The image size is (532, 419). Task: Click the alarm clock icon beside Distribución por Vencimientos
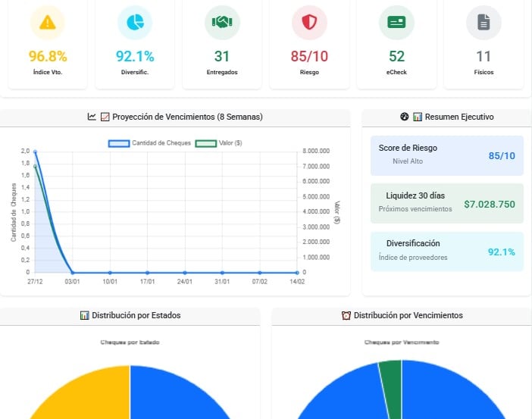click(346, 315)
